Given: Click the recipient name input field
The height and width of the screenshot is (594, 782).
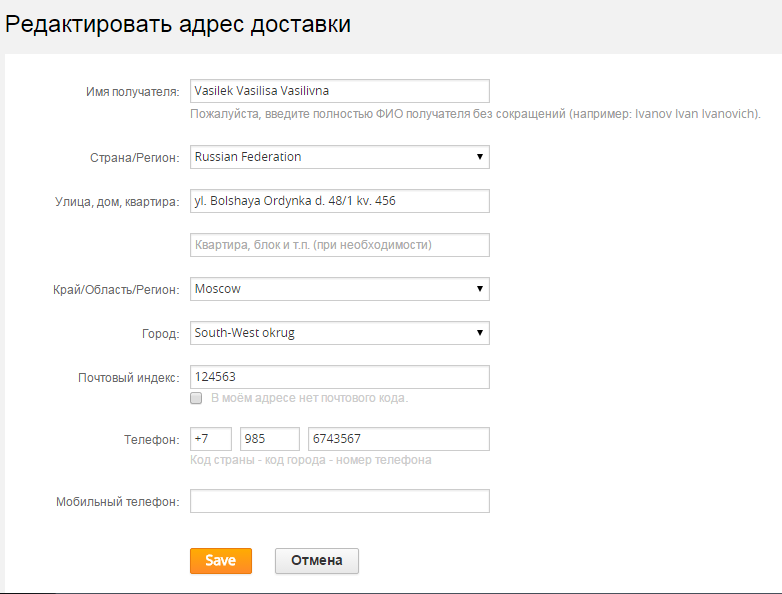Looking at the screenshot, I should (340, 91).
